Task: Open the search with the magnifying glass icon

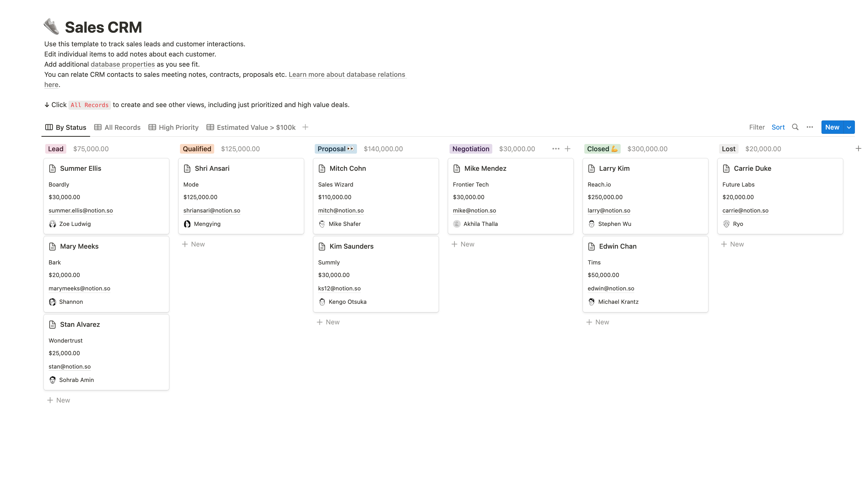Action: pyautogui.click(x=795, y=127)
